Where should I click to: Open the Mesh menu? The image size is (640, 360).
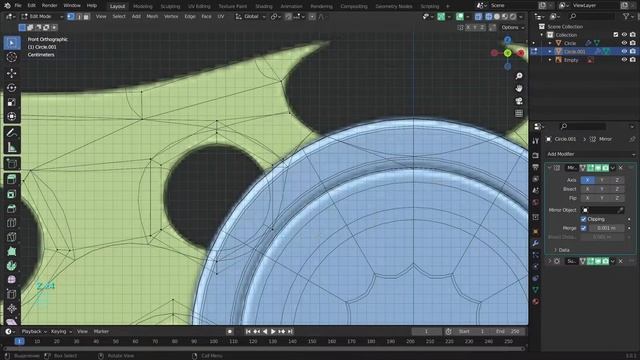click(152, 16)
